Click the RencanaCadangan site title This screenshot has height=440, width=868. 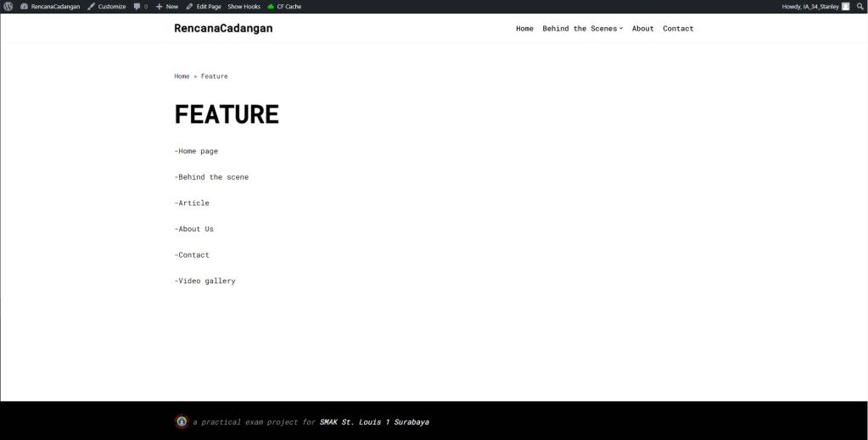[223, 28]
